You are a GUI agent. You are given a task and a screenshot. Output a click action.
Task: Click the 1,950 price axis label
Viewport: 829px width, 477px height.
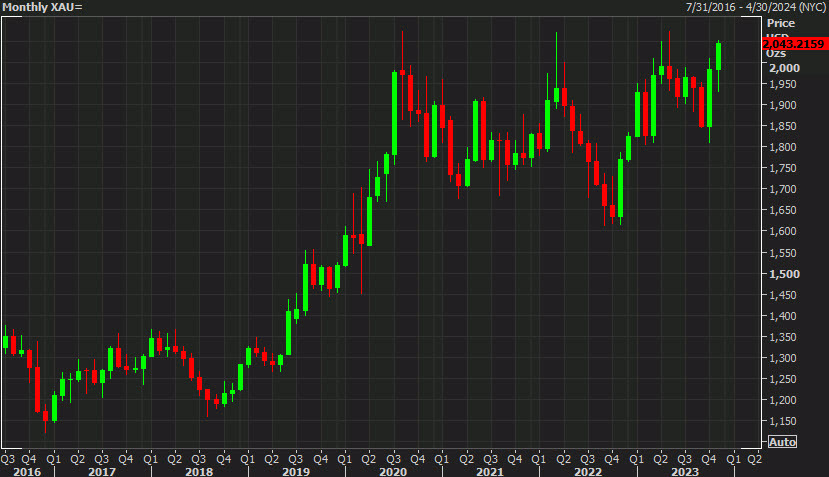click(x=783, y=84)
